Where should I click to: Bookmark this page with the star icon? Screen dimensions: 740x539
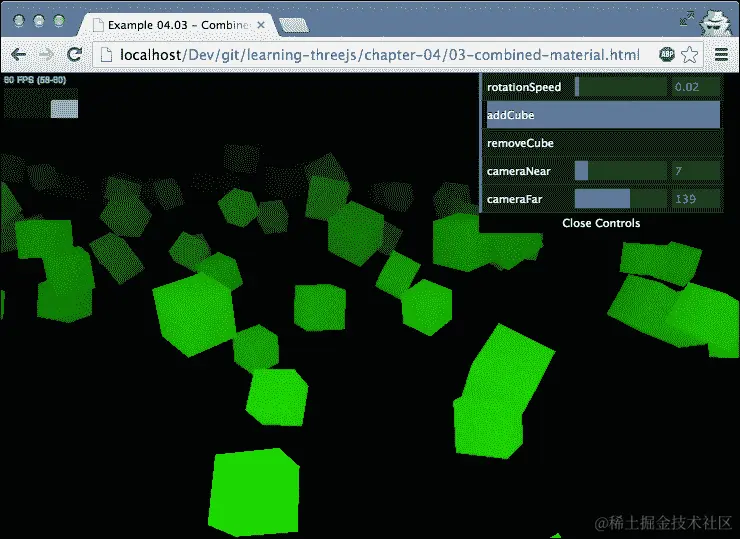point(690,55)
